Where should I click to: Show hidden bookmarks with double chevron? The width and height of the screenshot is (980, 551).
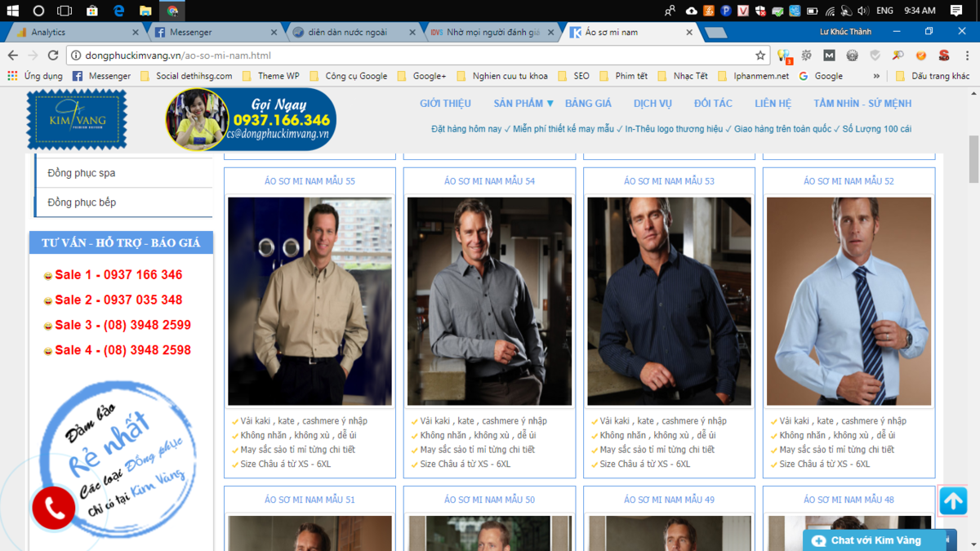(x=876, y=76)
